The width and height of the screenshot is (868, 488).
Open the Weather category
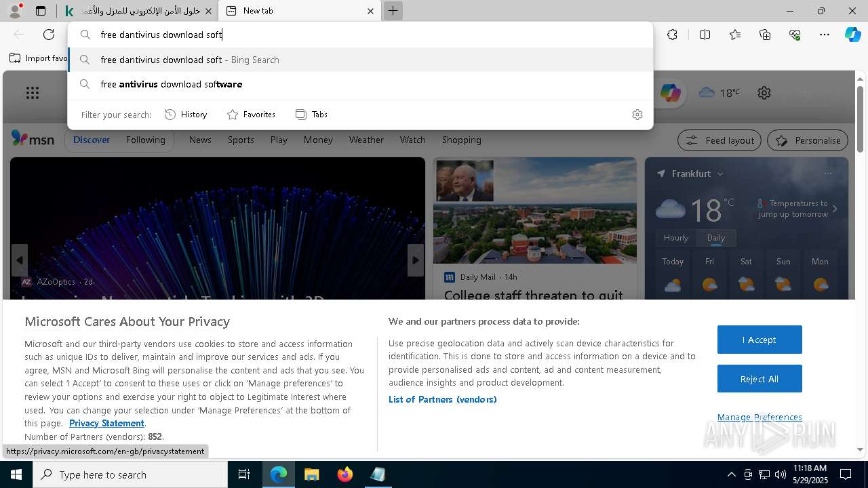click(366, 140)
